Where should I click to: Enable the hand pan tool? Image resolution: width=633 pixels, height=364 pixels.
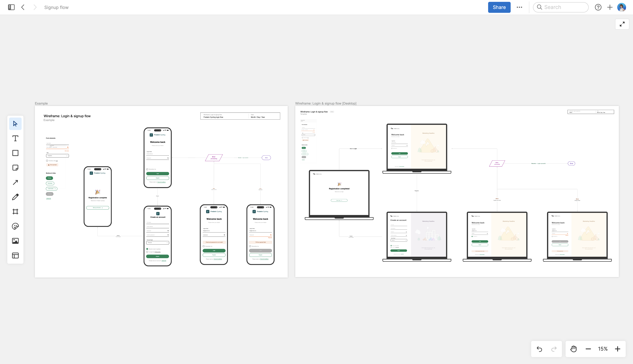(x=573, y=349)
